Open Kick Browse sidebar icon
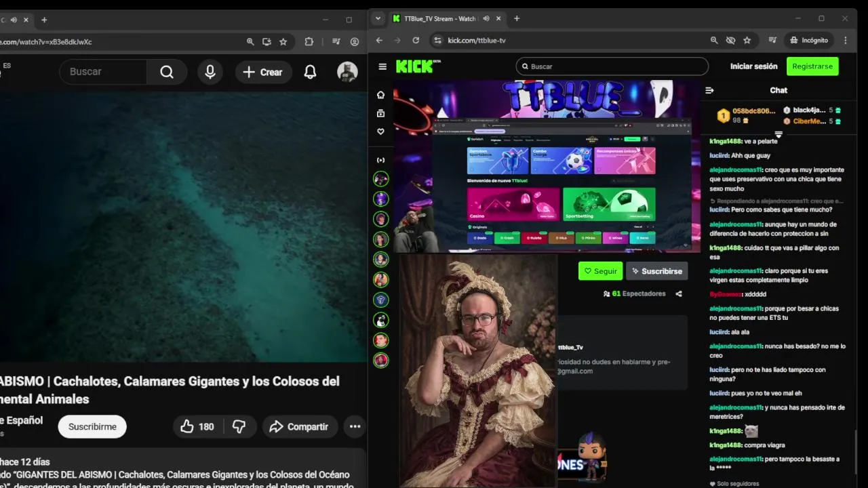This screenshot has width=868, height=488. coord(380,113)
